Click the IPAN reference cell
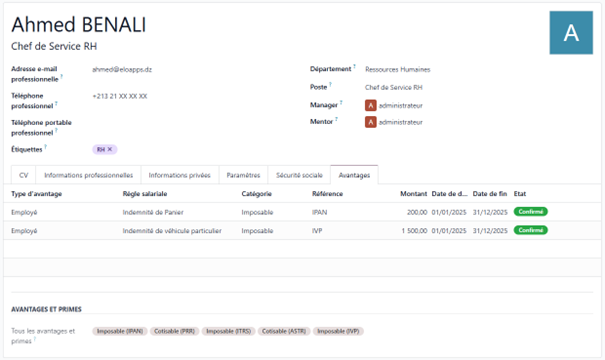The image size is (605, 360). pos(319,212)
